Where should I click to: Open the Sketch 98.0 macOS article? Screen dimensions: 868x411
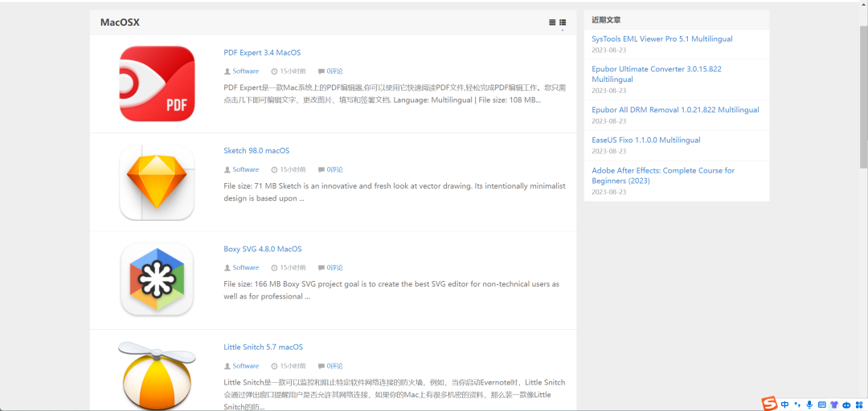coord(256,150)
